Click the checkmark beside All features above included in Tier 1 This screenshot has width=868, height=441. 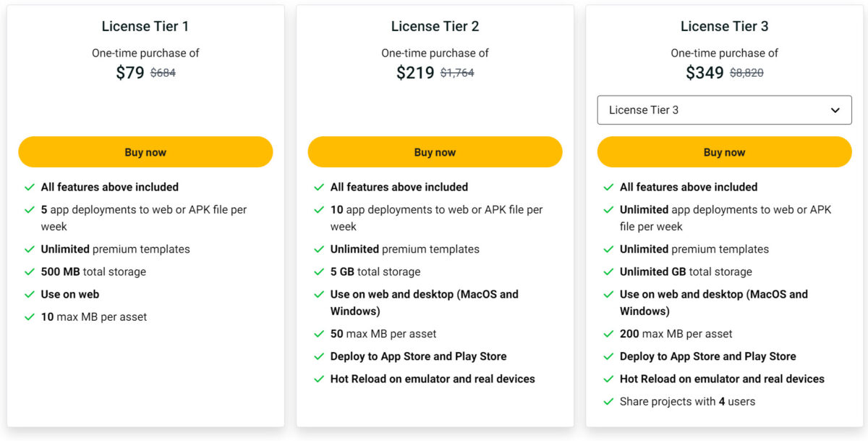coord(30,187)
